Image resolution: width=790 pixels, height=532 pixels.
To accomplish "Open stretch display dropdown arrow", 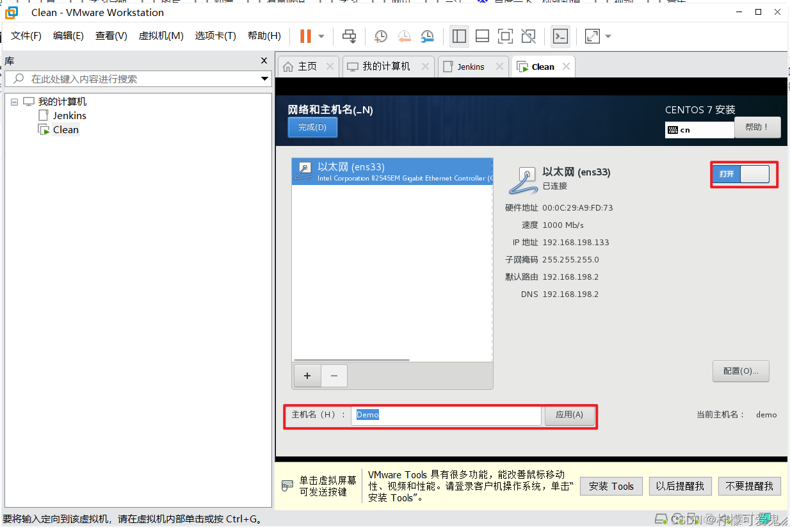I will [x=608, y=36].
